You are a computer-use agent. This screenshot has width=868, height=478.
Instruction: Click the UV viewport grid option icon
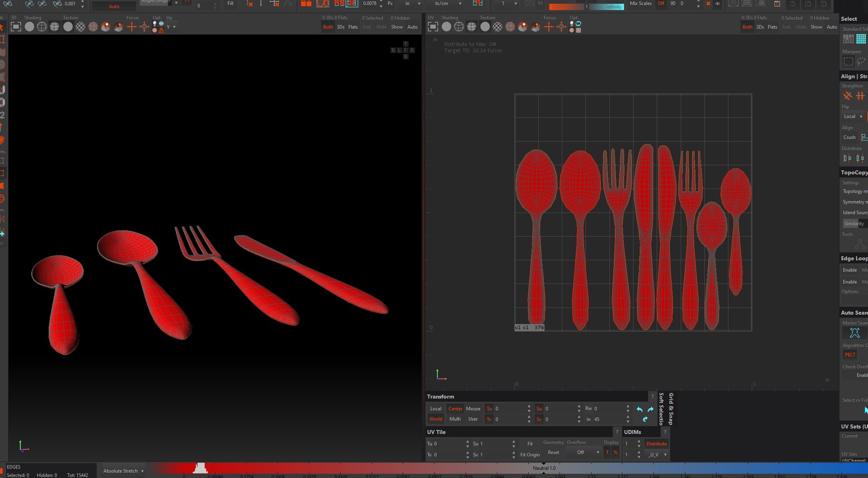578,30
